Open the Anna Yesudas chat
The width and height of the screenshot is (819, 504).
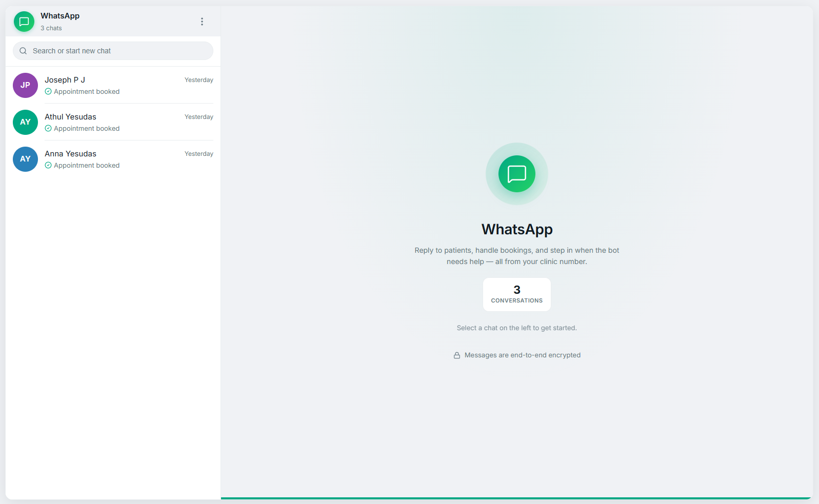[x=113, y=159]
